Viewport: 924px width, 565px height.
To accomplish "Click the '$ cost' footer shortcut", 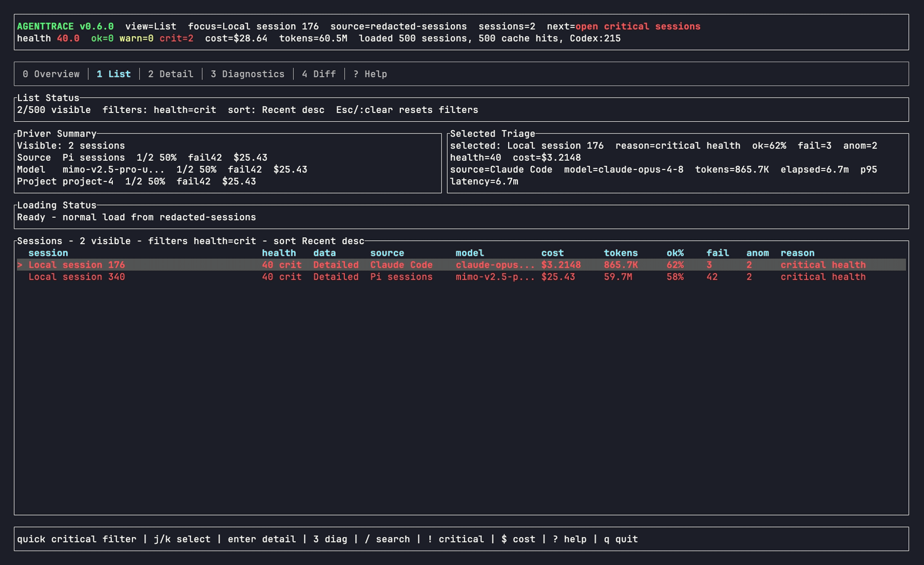I will [518, 539].
